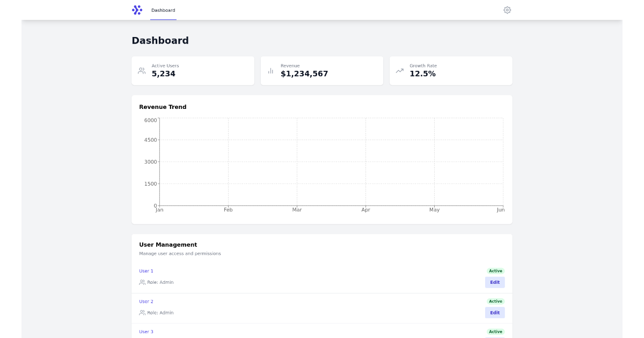The image size is (644, 338).
Task: Click the person icon beside User 1's role
Action: point(142,282)
